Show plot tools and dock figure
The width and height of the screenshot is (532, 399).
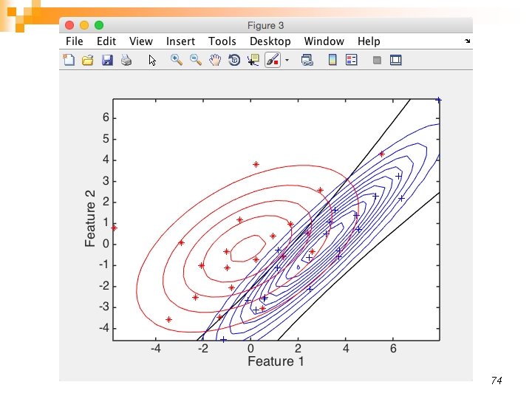(395, 60)
